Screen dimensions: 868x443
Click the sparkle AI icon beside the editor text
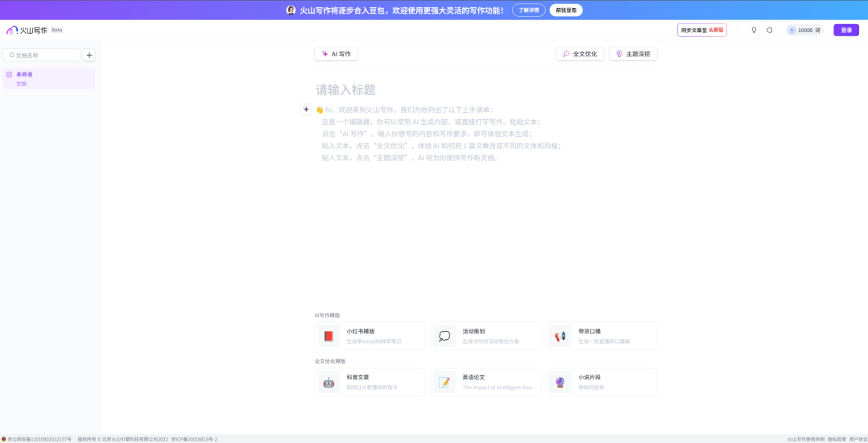306,109
